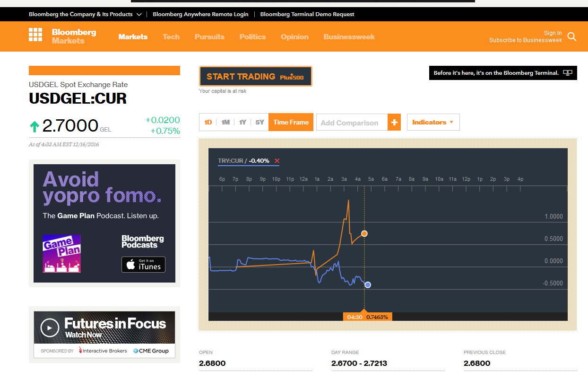
Task: Open the Politics navigation section
Action: (x=252, y=36)
